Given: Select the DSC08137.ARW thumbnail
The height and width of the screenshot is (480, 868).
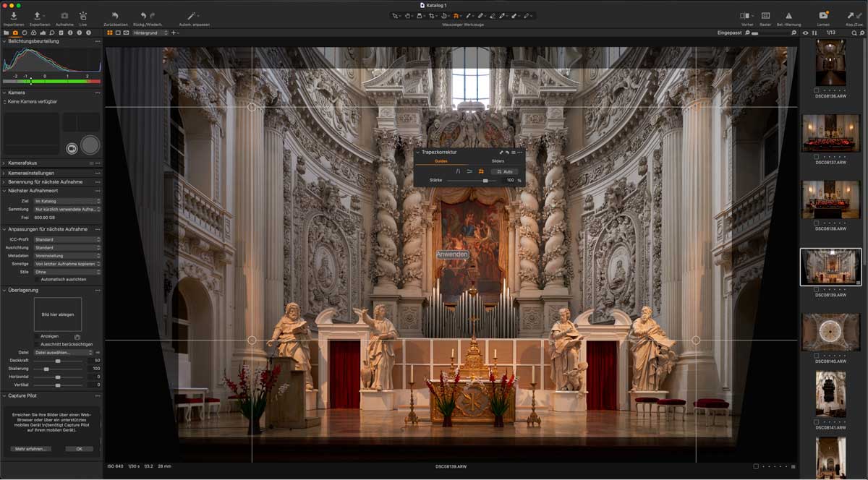Looking at the screenshot, I should (830, 134).
